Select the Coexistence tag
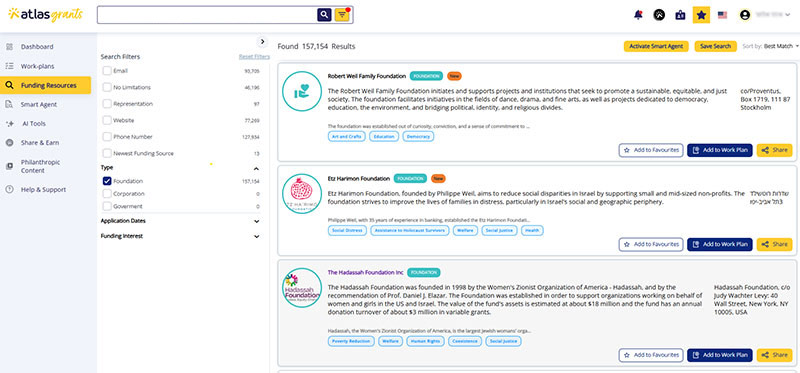This screenshot has width=800, height=373. (465, 341)
